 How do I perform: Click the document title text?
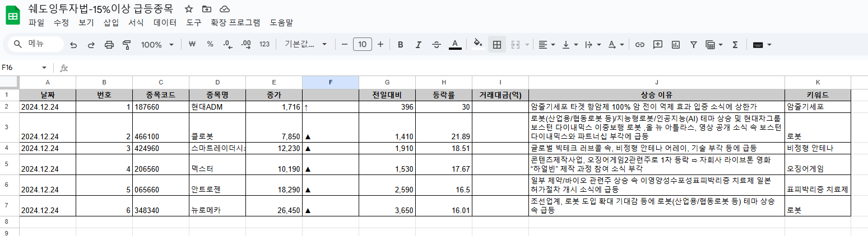point(100,8)
